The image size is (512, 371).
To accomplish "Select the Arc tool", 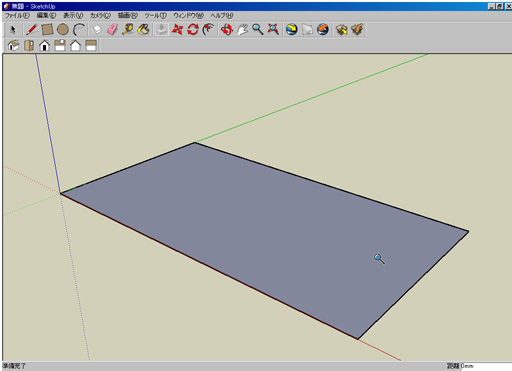I will point(79,30).
